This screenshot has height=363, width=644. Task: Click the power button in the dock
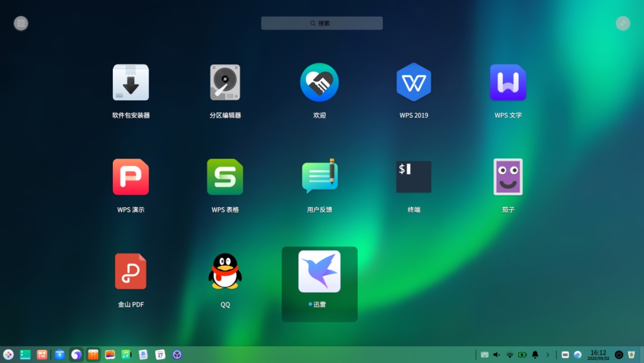click(619, 355)
